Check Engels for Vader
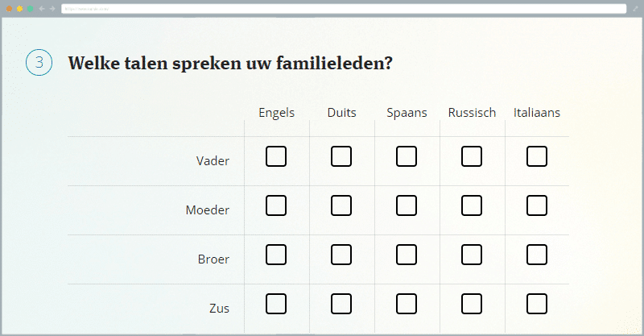This screenshot has height=336, width=644. point(276,156)
